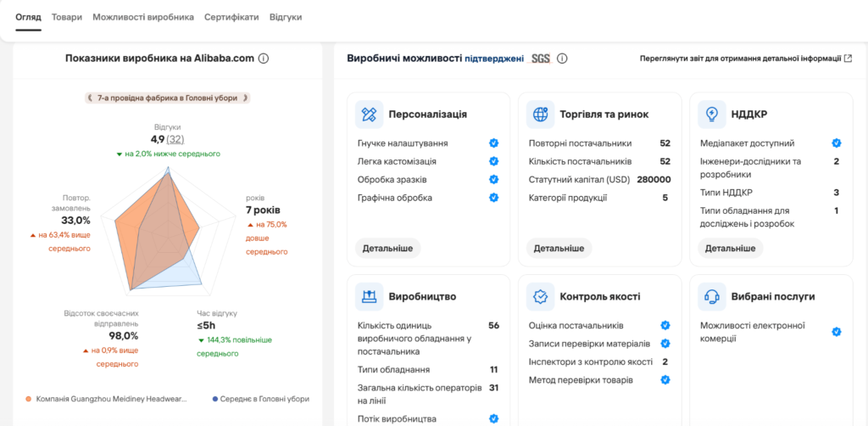Click the Інженери-дослідники та розробники row
This screenshot has height=426, width=868.
click(771, 168)
